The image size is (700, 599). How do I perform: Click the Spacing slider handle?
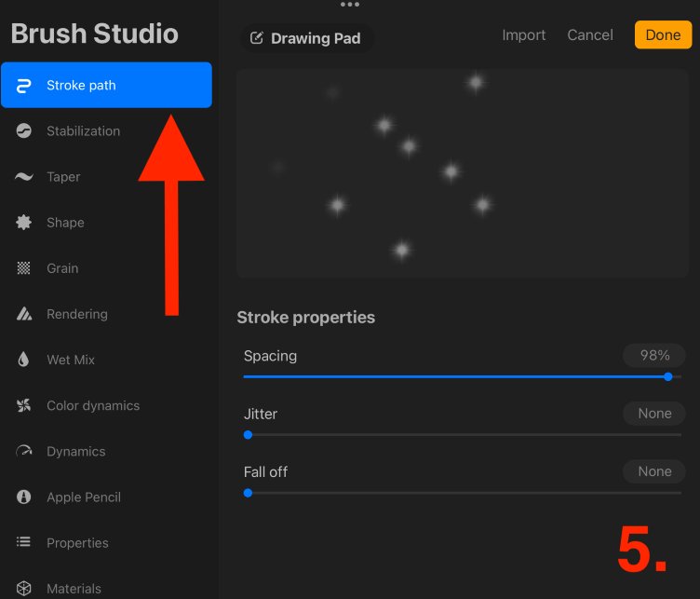[667, 376]
